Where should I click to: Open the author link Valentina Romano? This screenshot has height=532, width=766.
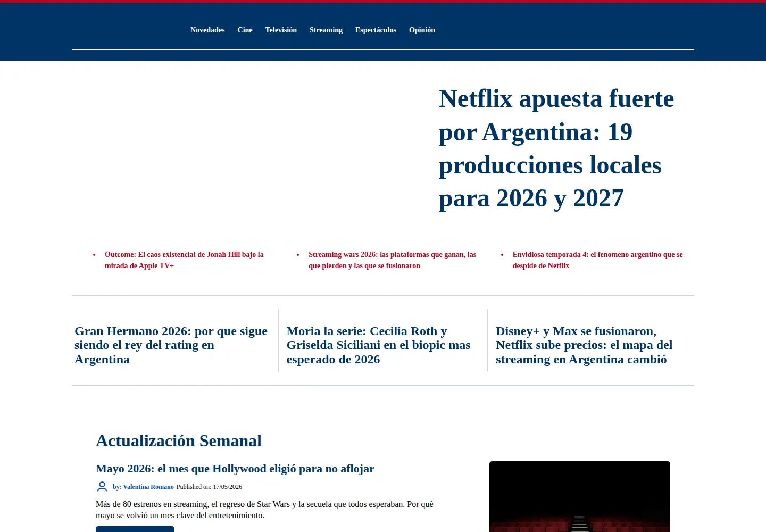coord(143,487)
